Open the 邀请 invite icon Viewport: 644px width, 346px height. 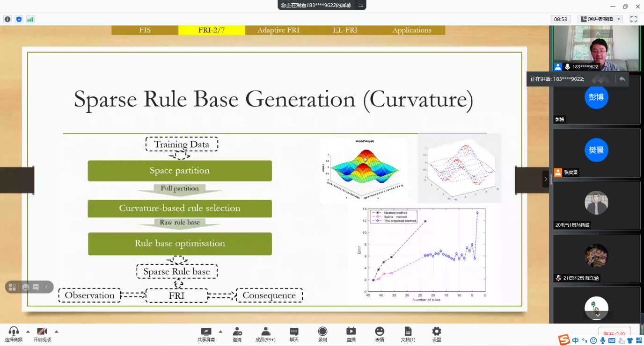click(x=237, y=334)
